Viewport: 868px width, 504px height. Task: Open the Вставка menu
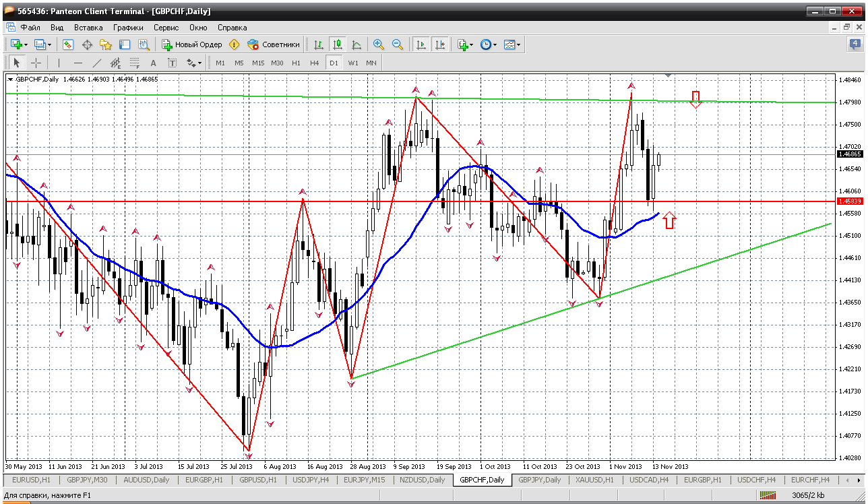[x=88, y=28]
